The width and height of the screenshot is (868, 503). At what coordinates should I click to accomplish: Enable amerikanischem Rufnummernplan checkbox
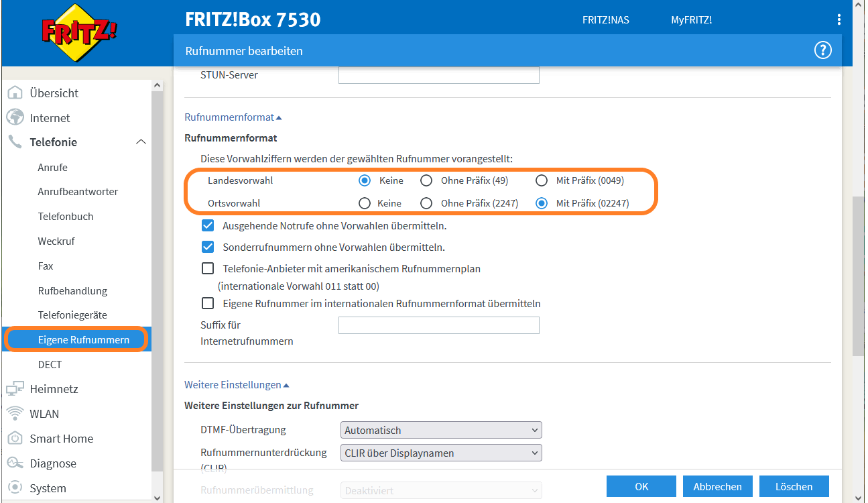coord(208,268)
